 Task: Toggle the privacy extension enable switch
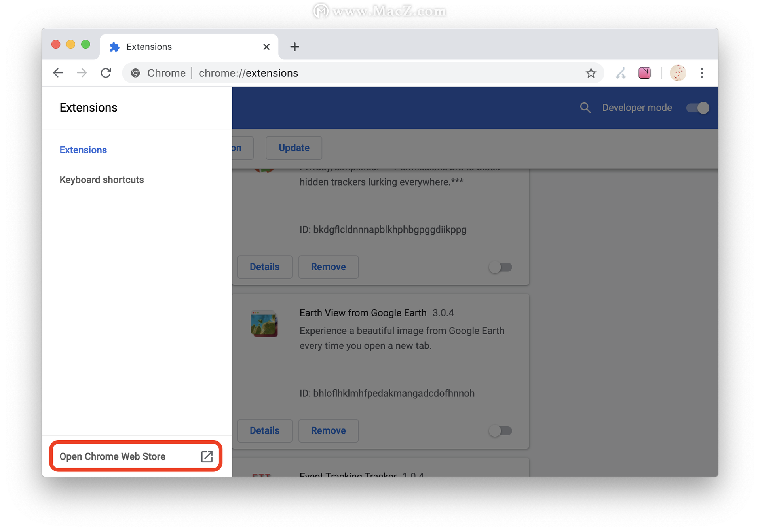(500, 267)
